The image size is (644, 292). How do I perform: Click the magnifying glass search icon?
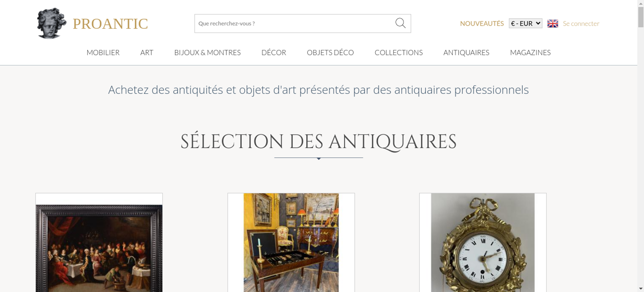[x=400, y=23]
